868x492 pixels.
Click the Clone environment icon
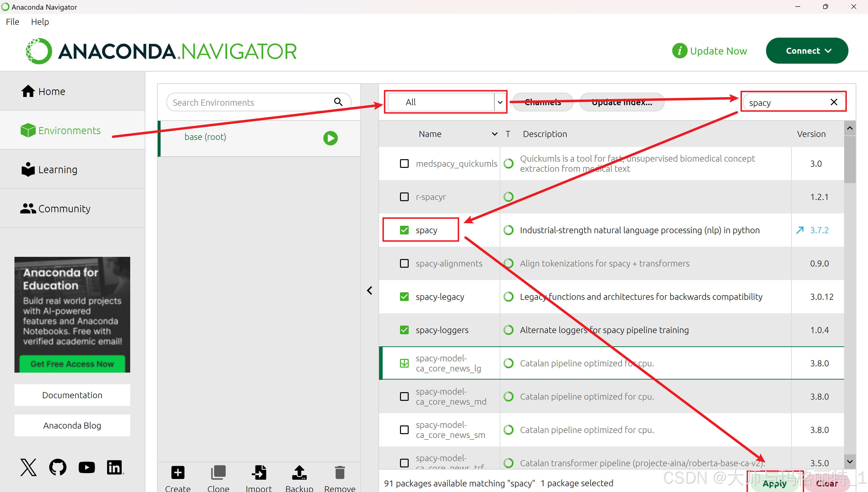[218, 472]
